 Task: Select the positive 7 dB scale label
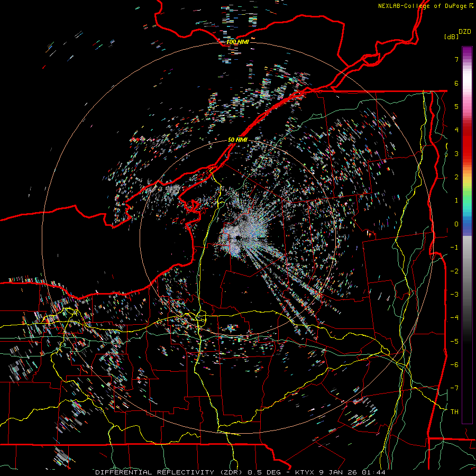click(456, 59)
